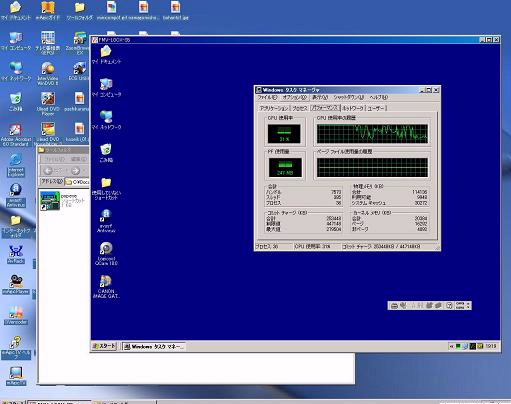
Task: Select マイ ネットワーク icon on host desktop
Action: pyautogui.click(x=16, y=72)
